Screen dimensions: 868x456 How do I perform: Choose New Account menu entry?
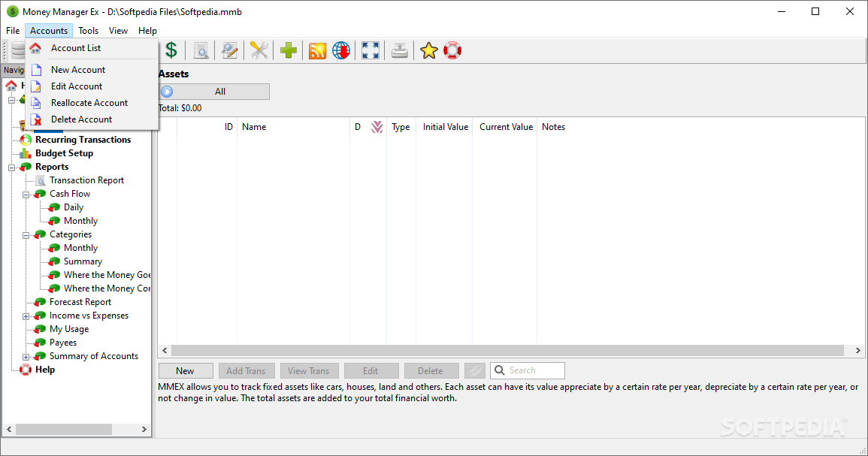pos(92,70)
